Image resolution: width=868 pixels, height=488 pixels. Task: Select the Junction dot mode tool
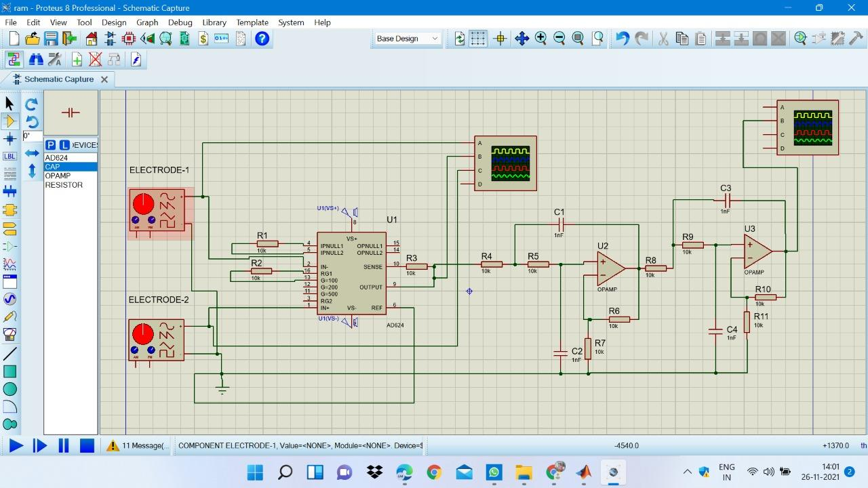pyautogui.click(x=9, y=139)
